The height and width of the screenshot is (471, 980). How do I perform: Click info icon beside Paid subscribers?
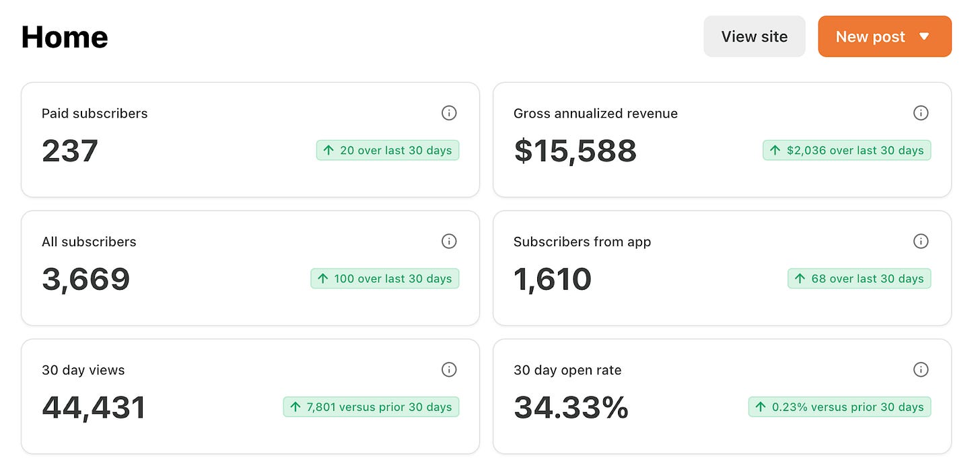point(449,113)
